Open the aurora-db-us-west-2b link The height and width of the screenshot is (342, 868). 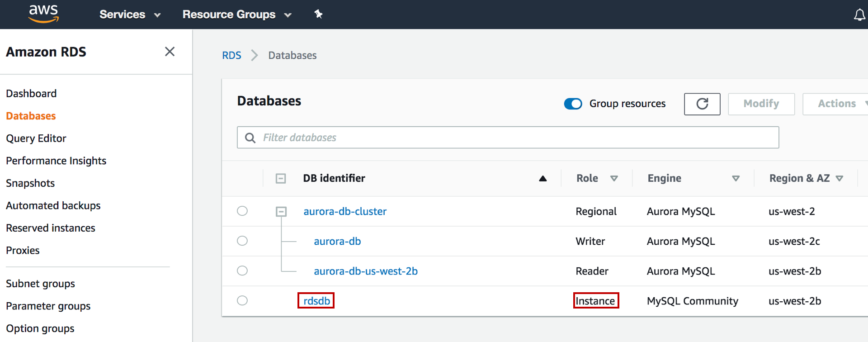366,271
